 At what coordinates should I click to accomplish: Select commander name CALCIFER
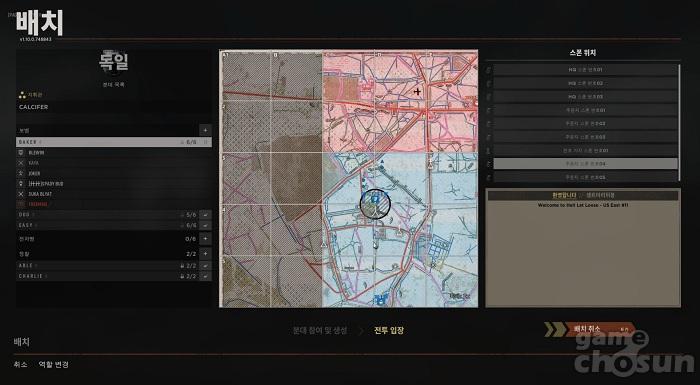coord(33,107)
